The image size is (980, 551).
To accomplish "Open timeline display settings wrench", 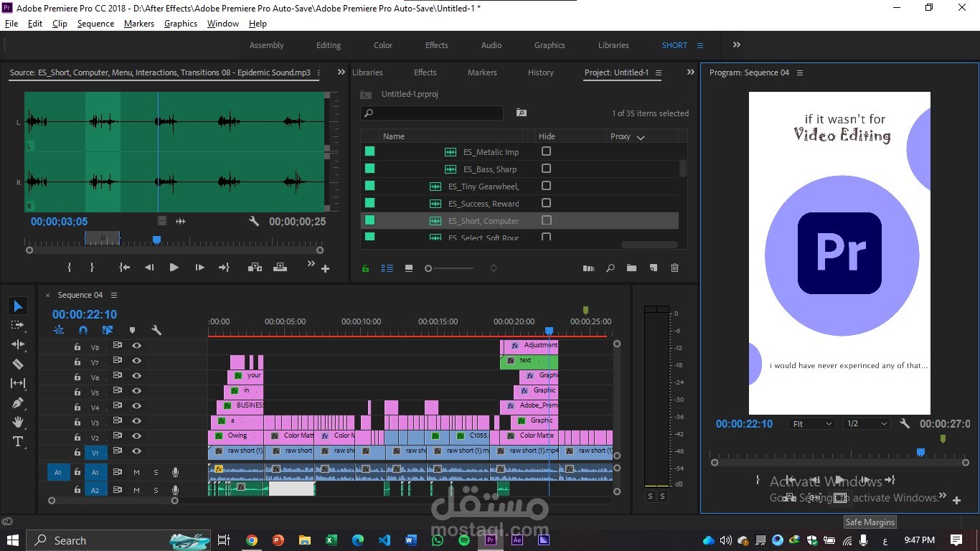I will [156, 330].
